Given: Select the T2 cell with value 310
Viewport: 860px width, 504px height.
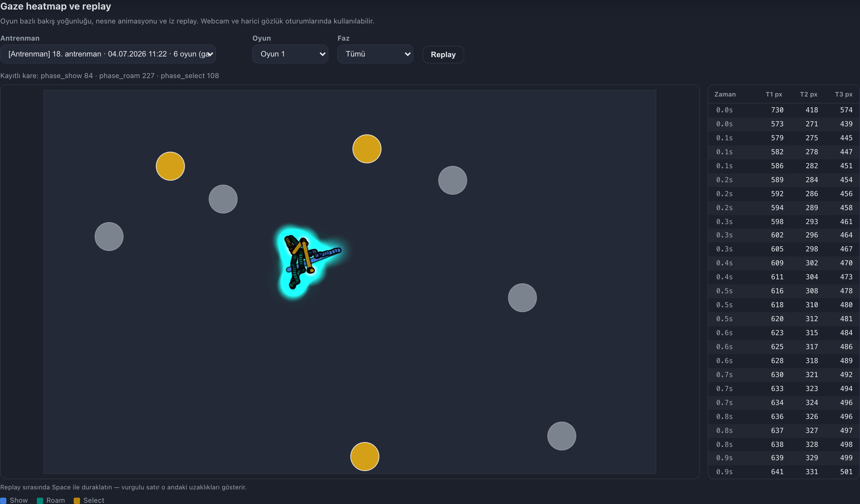Looking at the screenshot, I should (811, 305).
